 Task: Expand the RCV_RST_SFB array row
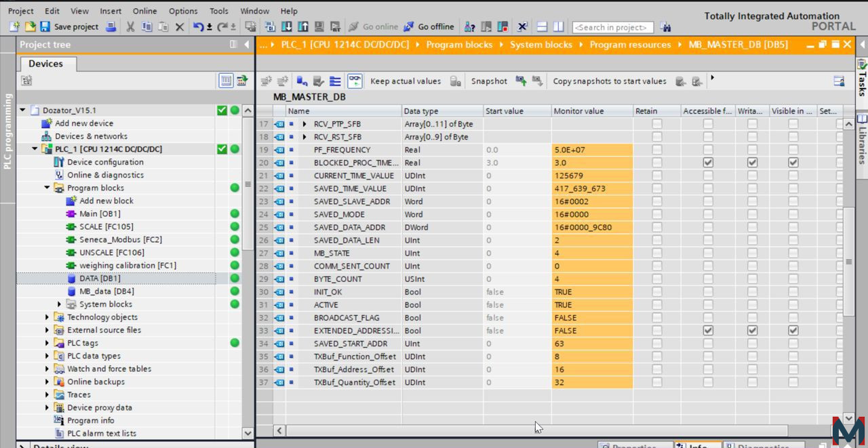[304, 137]
